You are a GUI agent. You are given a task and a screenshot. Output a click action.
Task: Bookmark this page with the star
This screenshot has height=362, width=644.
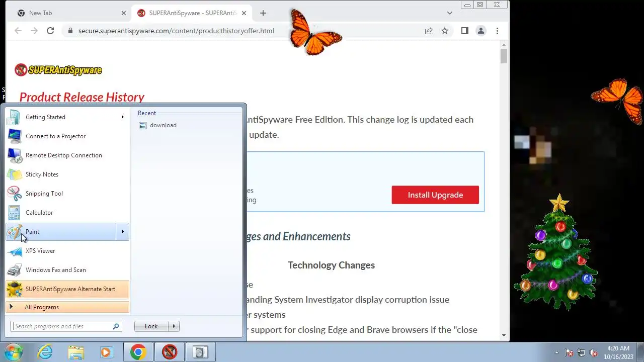(445, 31)
